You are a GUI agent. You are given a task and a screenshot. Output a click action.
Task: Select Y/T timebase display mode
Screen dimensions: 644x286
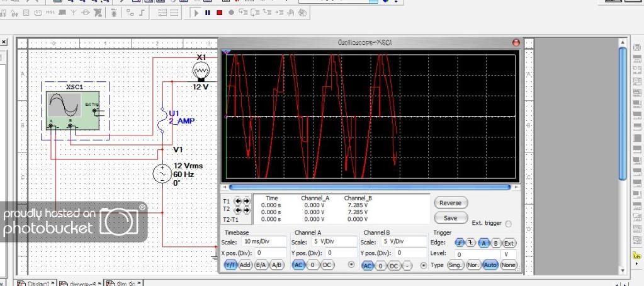(231, 265)
